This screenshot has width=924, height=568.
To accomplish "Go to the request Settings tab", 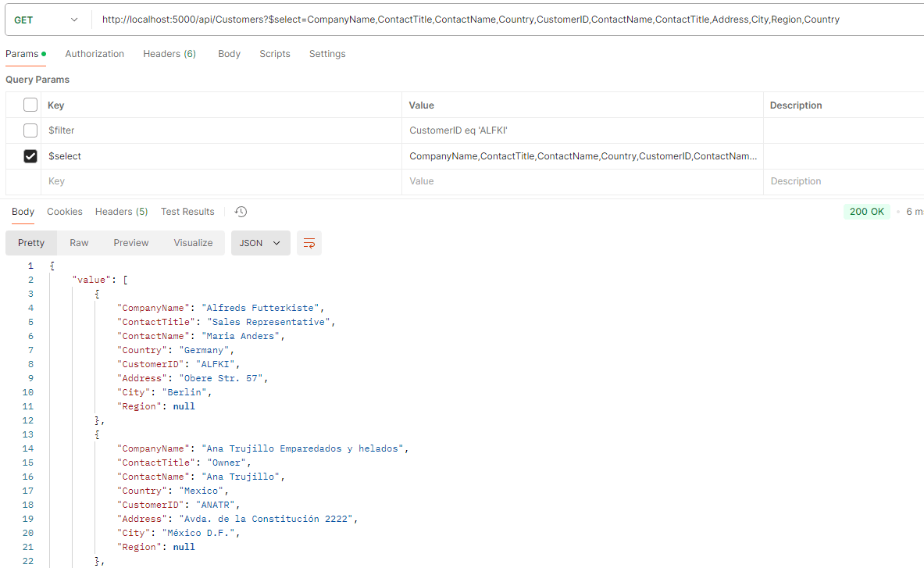I will [327, 54].
